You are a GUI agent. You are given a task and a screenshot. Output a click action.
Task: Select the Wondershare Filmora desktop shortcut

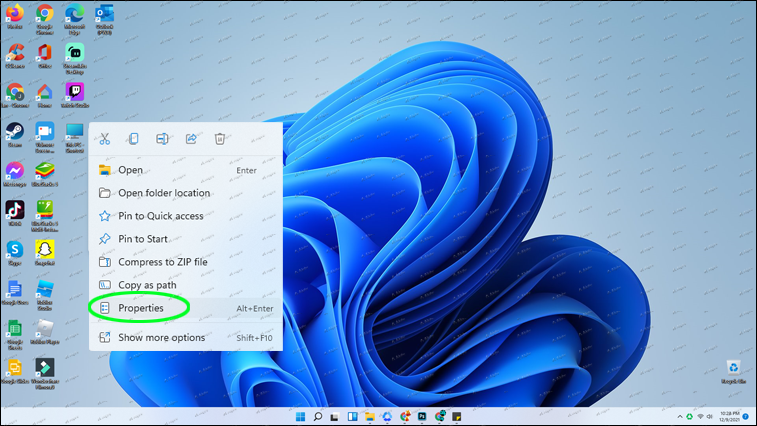[x=44, y=373]
